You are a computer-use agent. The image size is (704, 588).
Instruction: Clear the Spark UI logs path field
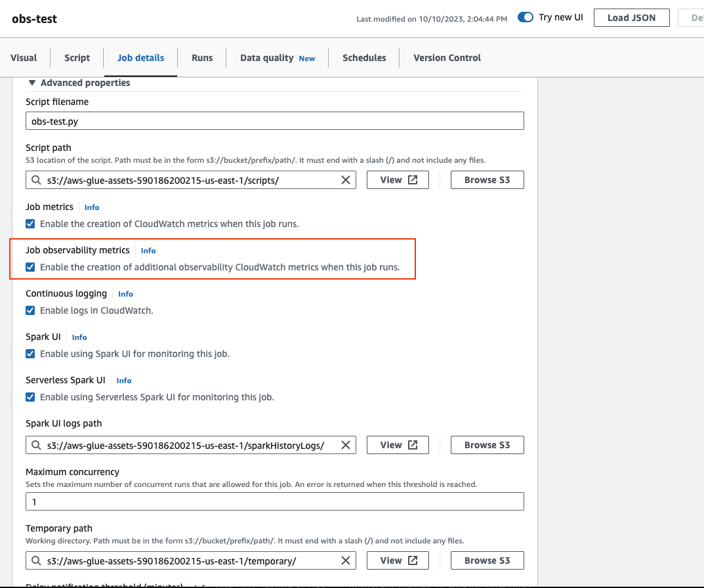pos(346,444)
